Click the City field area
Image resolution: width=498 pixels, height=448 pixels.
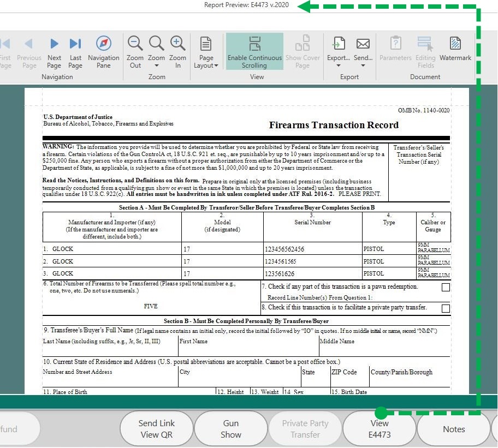tap(240, 377)
